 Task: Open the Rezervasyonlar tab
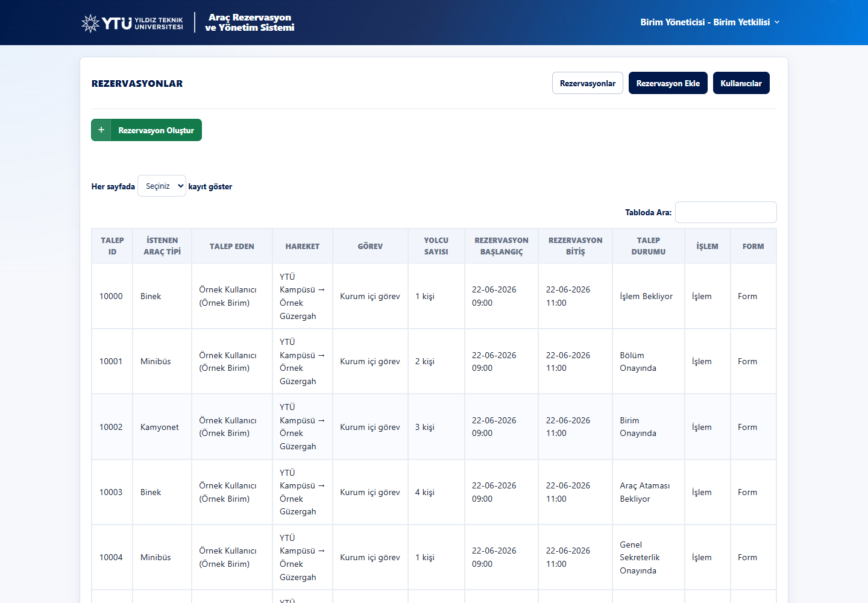588,83
